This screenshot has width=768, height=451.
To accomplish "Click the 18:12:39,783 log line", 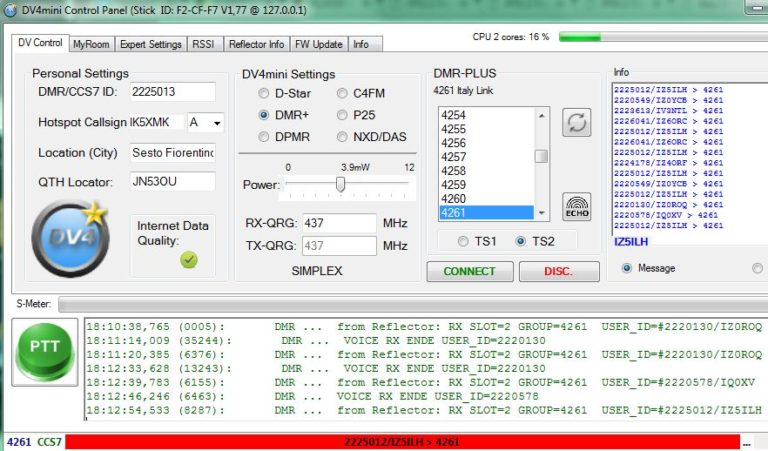I will click(x=421, y=382).
